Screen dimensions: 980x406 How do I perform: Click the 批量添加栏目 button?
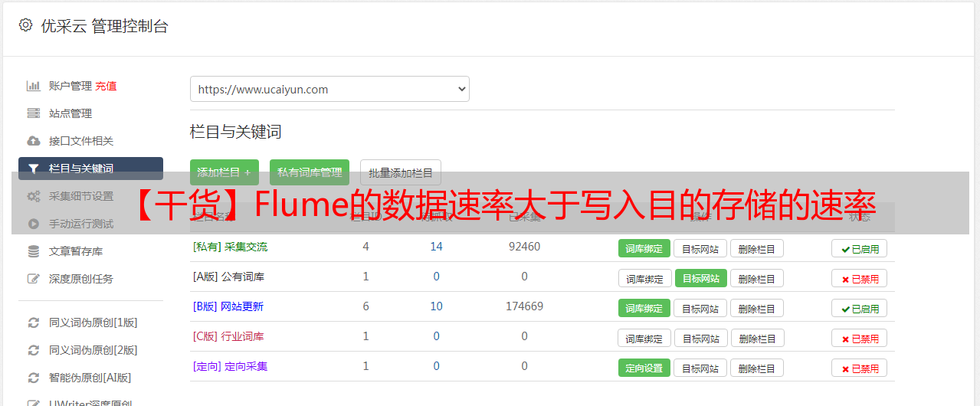401,172
